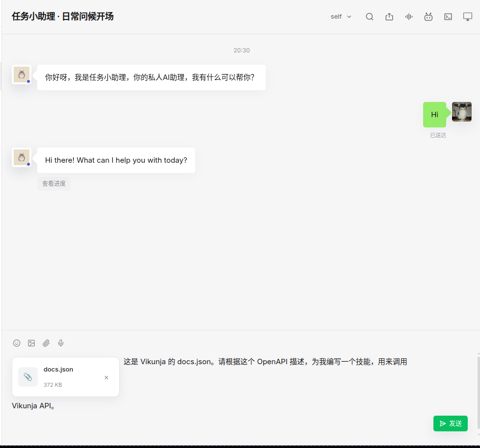Click the input area vertical scrollbar

tap(479, 394)
